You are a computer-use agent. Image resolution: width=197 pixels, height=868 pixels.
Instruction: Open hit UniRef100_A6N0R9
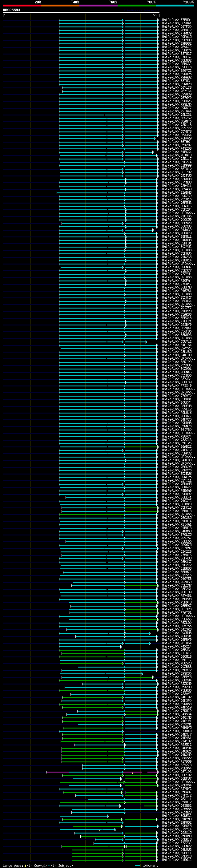coord(176,139)
